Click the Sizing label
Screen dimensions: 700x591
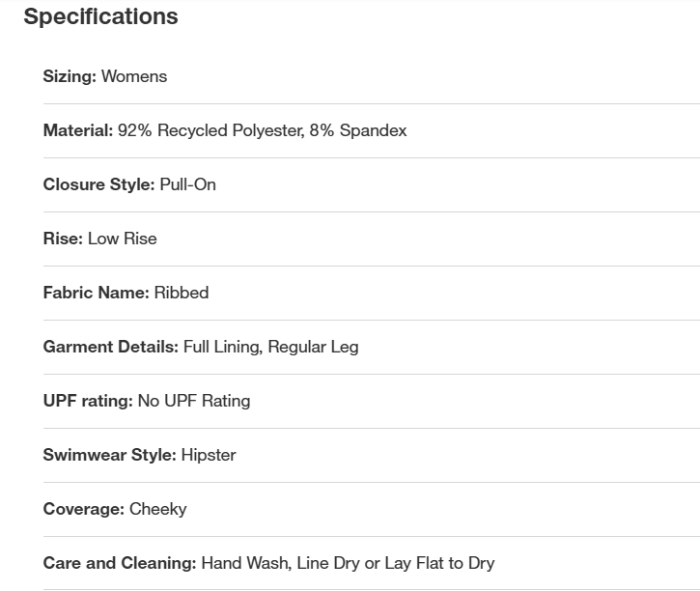coord(70,76)
